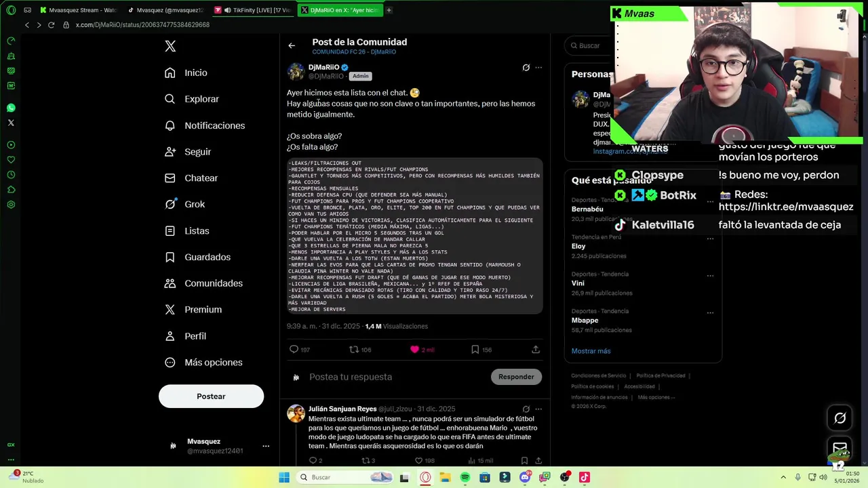The height and width of the screenshot is (488, 868).
Task: Open Julián Sanjuan Reyes' profile name
Action: 342,409
